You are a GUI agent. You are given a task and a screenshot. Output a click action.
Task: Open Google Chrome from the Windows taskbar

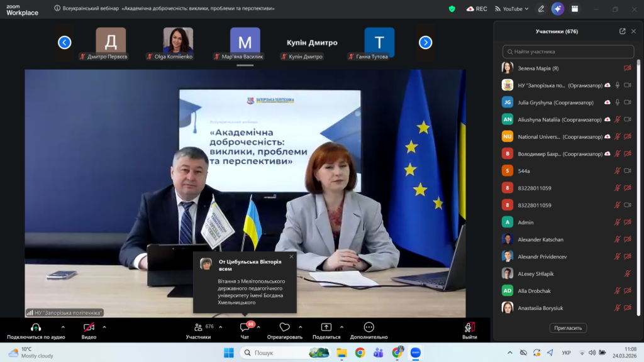(x=360, y=353)
